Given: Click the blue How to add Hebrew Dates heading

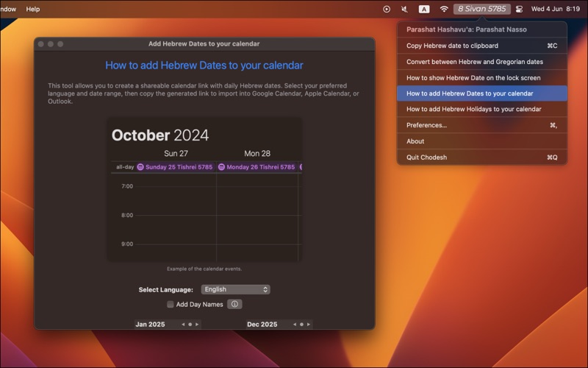Looking at the screenshot, I should pos(204,66).
